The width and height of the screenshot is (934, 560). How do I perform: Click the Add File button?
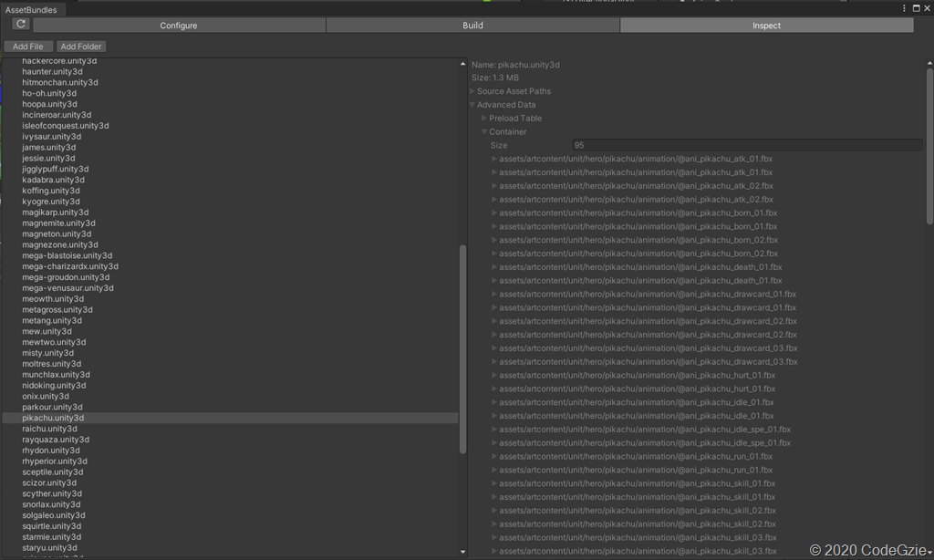point(28,47)
